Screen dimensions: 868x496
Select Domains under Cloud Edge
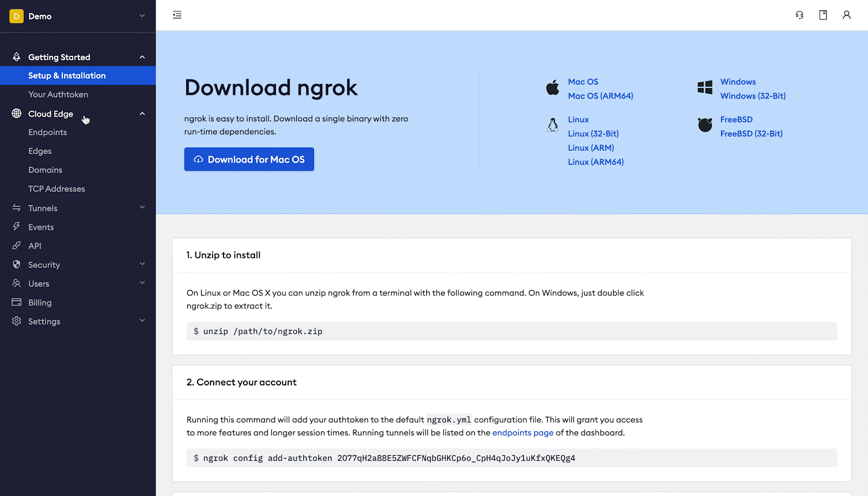(45, 170)
